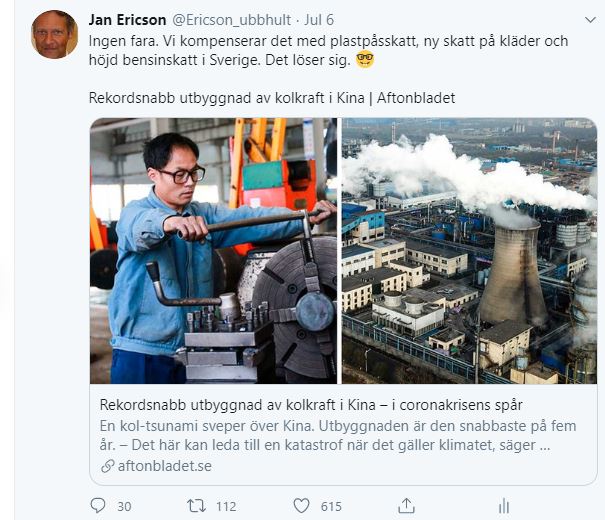
Task: Click the reply speech bubble icon
Action: tap(98, 505)
